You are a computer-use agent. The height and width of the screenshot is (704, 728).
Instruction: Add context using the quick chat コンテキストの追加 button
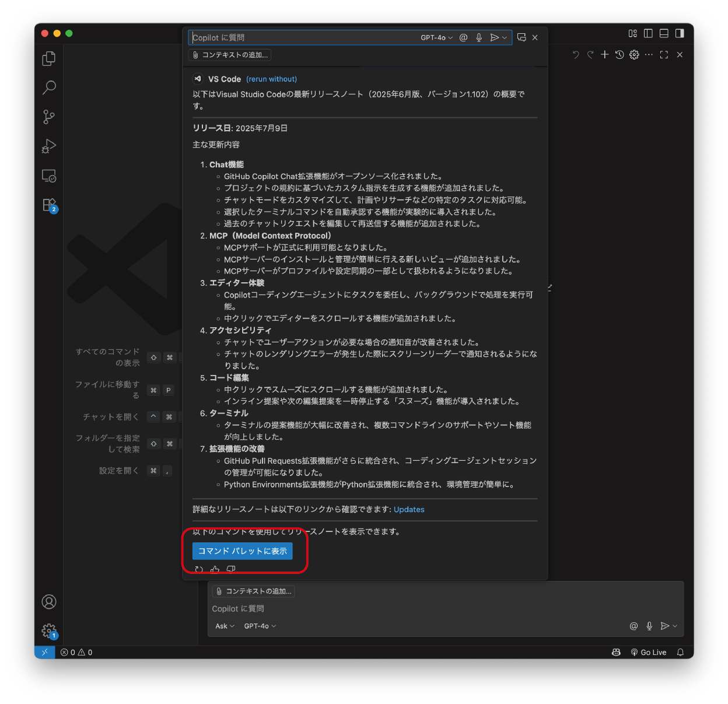(230, 55)
